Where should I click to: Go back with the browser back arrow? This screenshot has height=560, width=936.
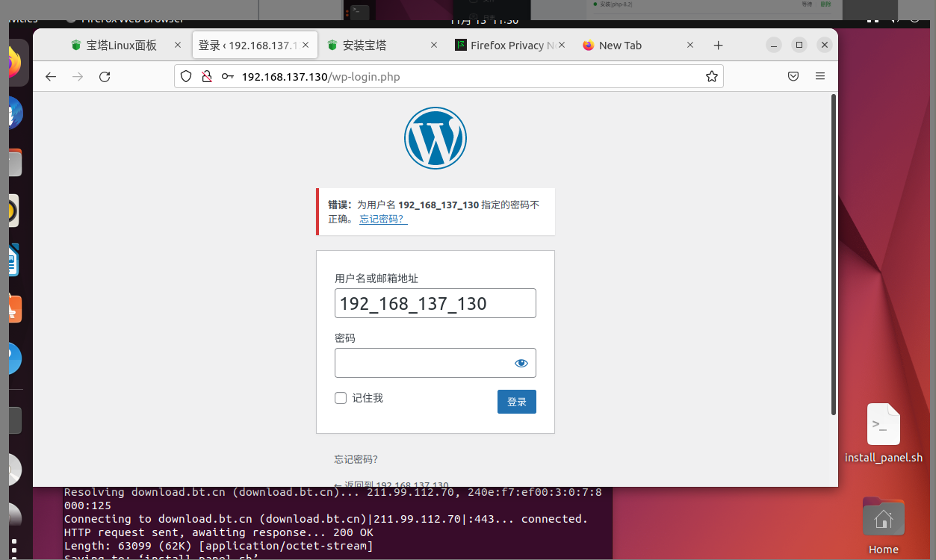51,76
